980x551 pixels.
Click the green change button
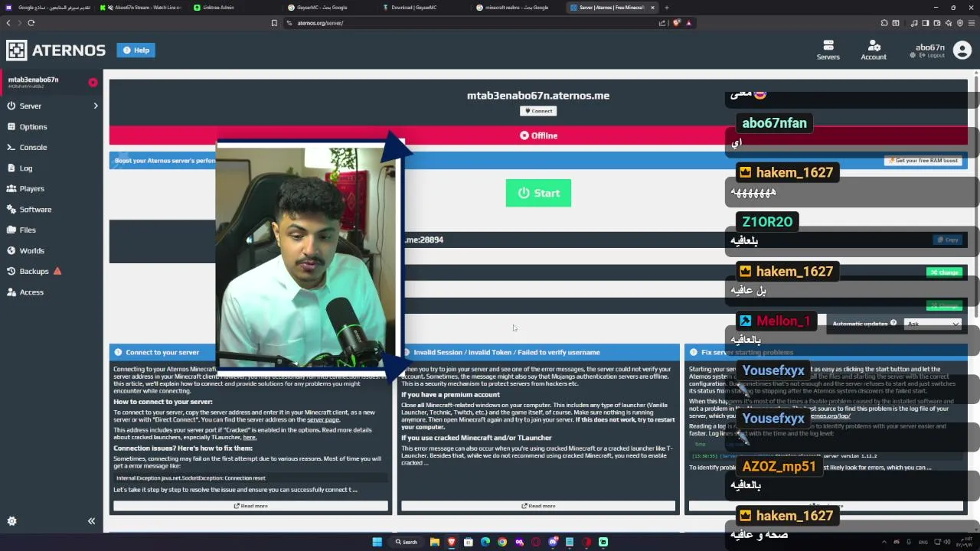point(945,272)
